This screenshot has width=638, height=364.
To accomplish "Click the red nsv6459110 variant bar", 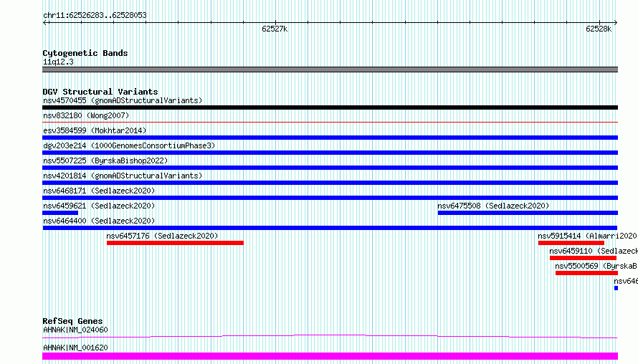I will coord(583,258).
